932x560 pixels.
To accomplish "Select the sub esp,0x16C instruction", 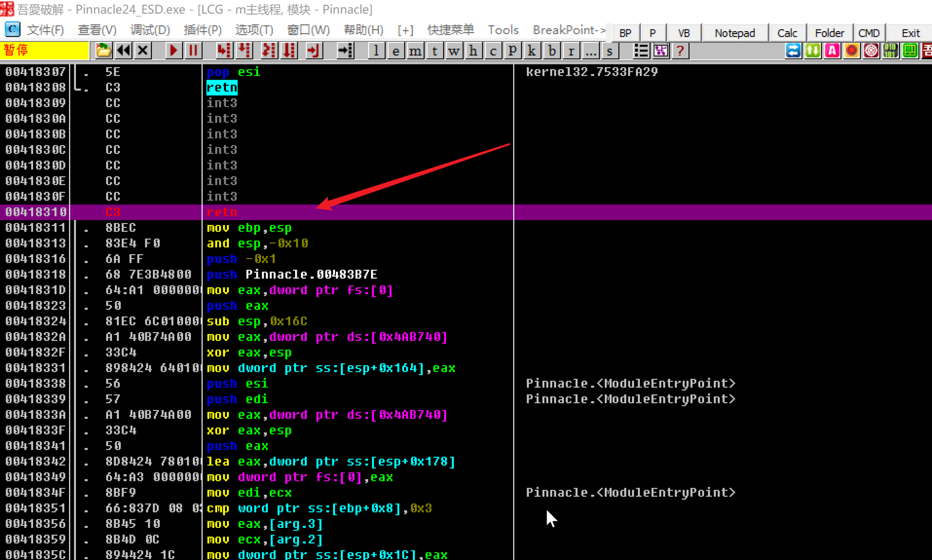I will tap(257, 321).
